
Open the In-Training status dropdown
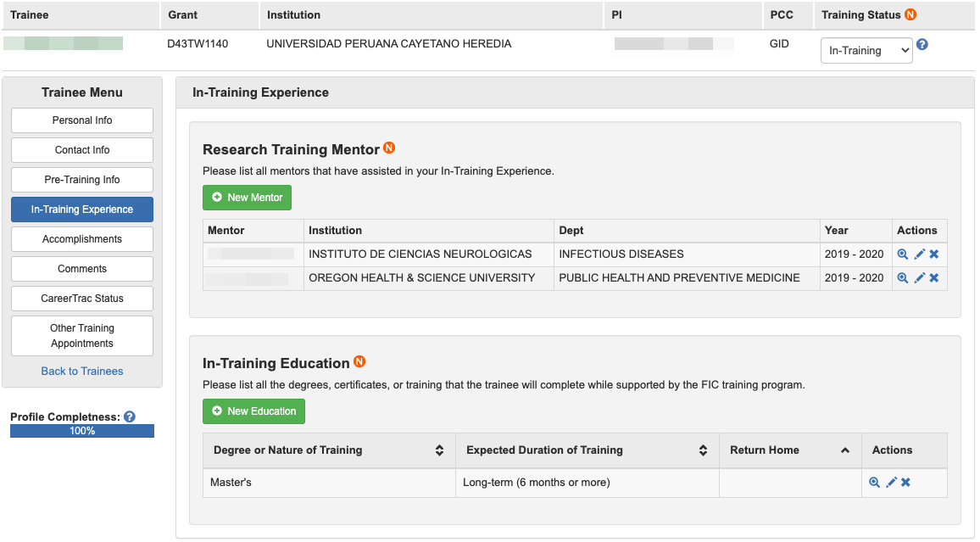(x=866, y=51)
